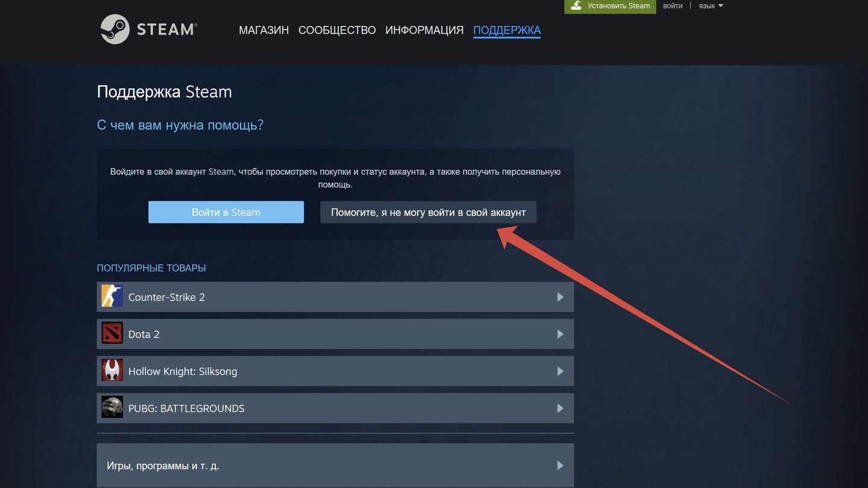Expand the PUBG: BATTLEGROUNDS row arrow
The width and height of the screenshot is (868, 488).
[x=560, y=408]
